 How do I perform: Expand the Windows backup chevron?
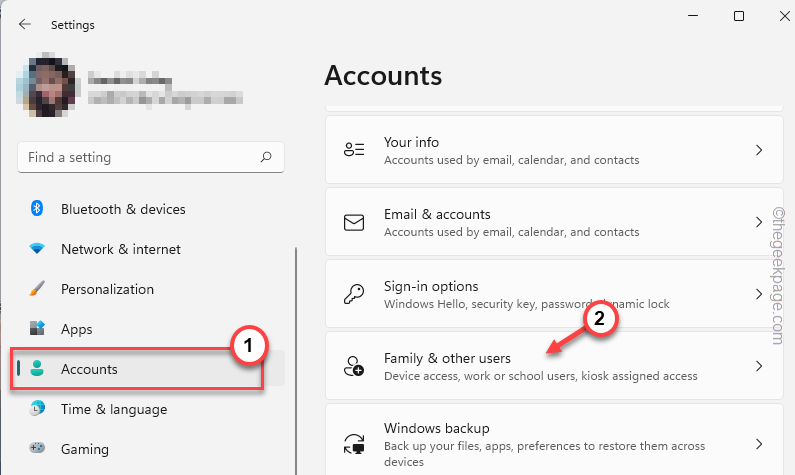click(759, 443)
